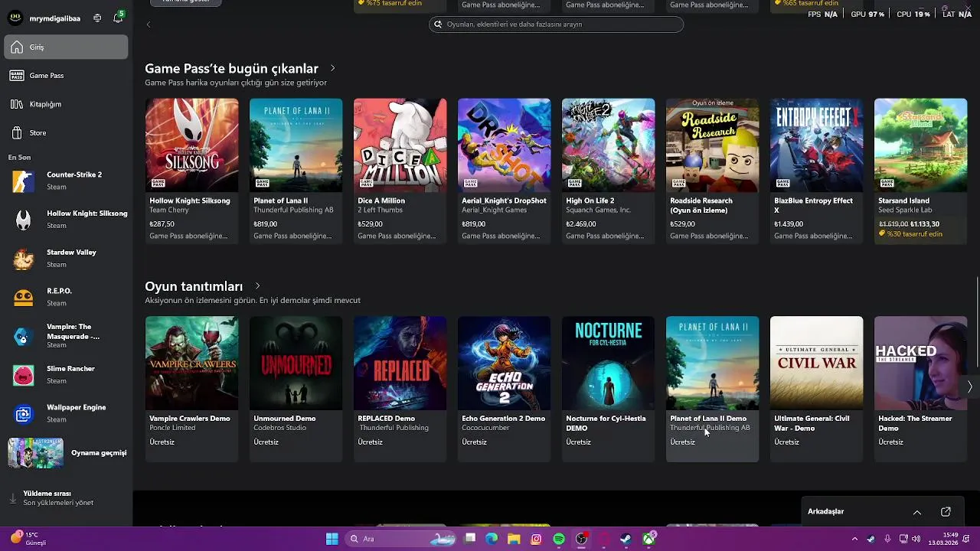Open the BlazBlue Entropy Effect X card
The image size is (980, 551).
tap(816, 171)
